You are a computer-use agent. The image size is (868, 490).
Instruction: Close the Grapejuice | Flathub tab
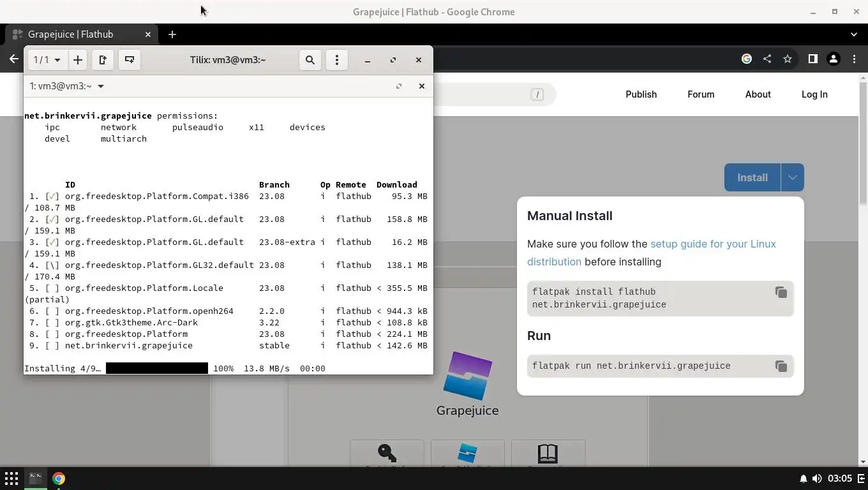148,34
